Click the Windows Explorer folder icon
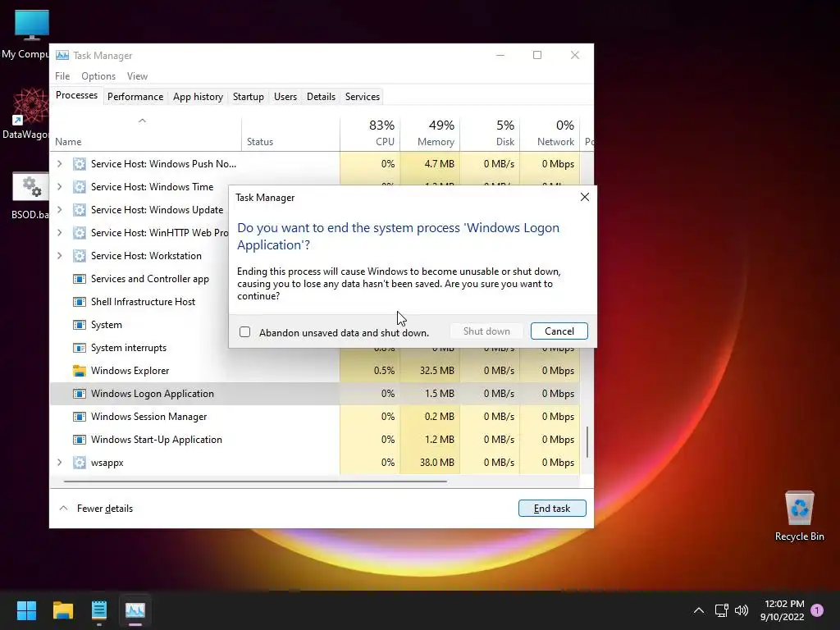Image resolution: width=840 pixels, height=630 pixels. pyautogui.click(x=80, y=371)
